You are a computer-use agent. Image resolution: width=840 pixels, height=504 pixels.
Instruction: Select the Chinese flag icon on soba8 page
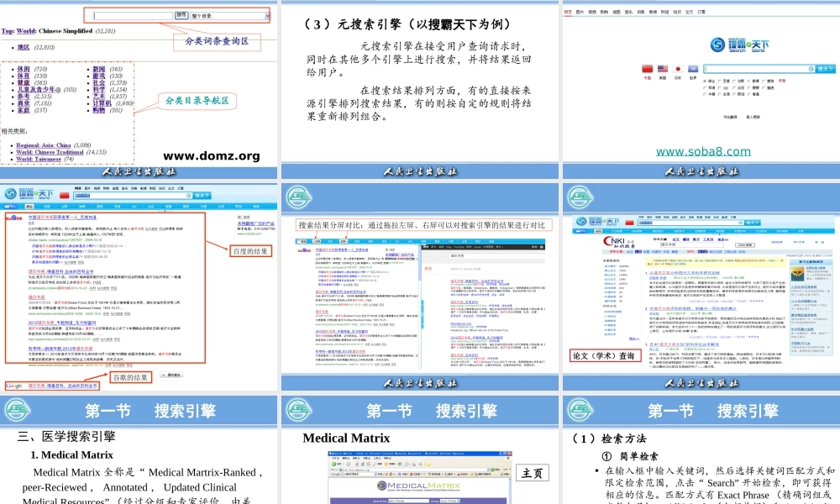(647, 69)
